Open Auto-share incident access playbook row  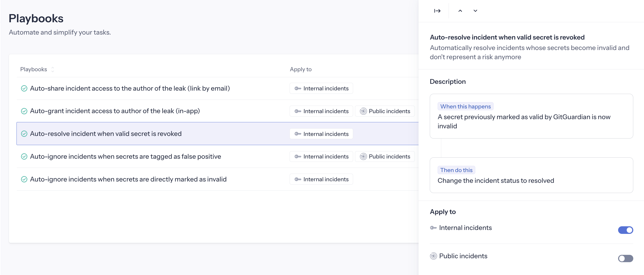(x=130, y=89)
